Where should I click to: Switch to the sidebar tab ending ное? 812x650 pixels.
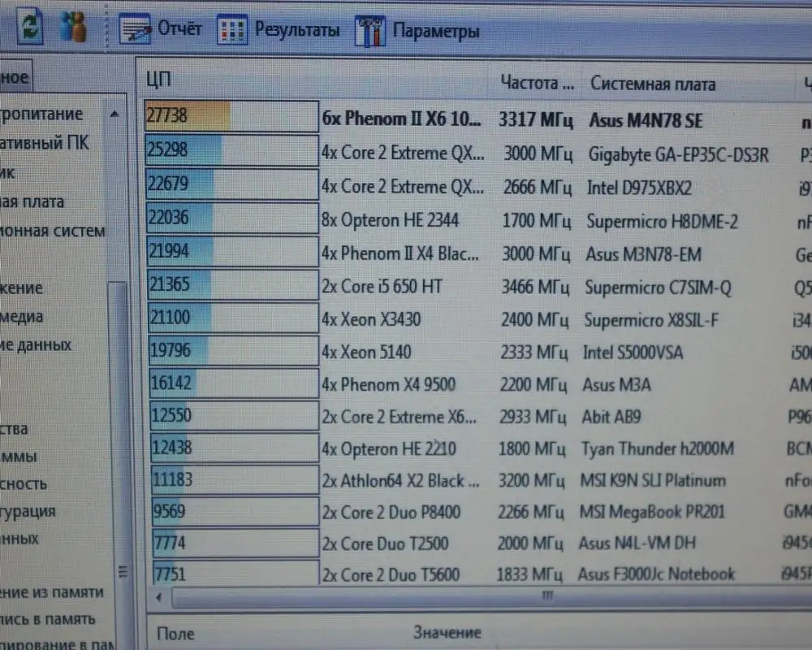(x=15, y=78)
